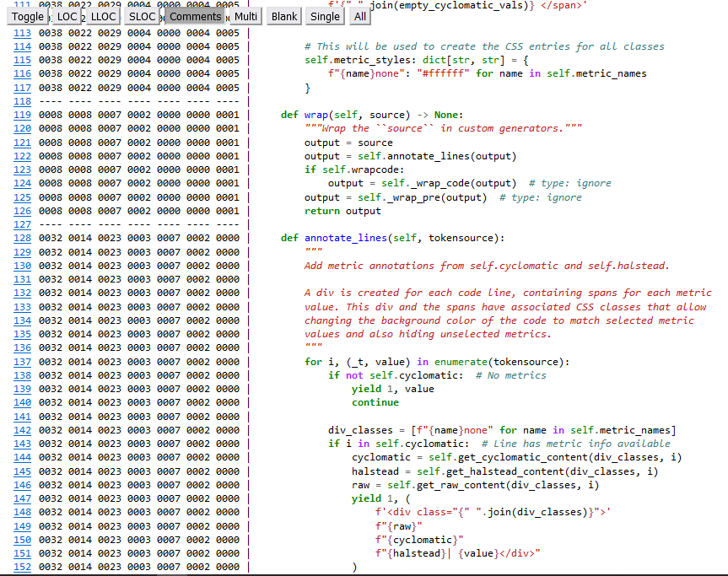Click the 'continue' keyword
The image size is (728, 576).
pos(375,402)
